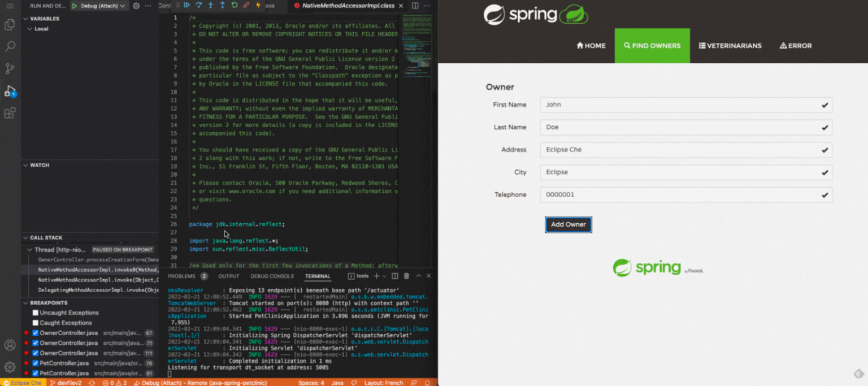Image resolution: width=868 pixels, height=386 pixels.
Task: Open the VETERINARIANS page in the navbar
Action: point(730,46)
